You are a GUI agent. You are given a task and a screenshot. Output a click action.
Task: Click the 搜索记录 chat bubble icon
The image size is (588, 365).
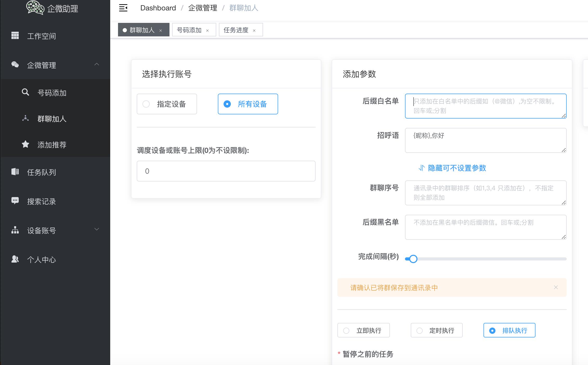(x=15, y=201)
